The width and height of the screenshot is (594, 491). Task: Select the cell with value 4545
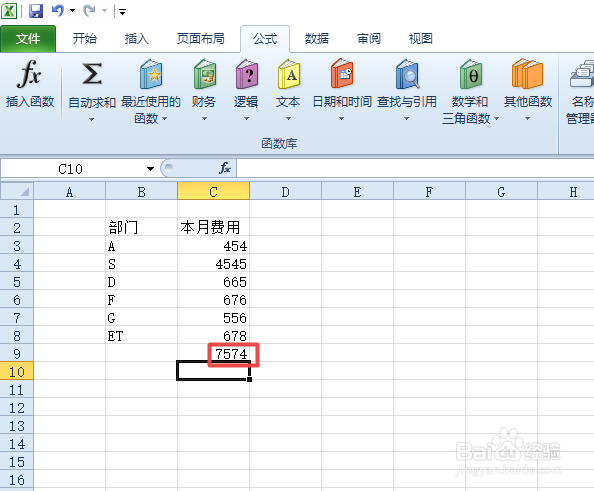[x=213, y=263]
